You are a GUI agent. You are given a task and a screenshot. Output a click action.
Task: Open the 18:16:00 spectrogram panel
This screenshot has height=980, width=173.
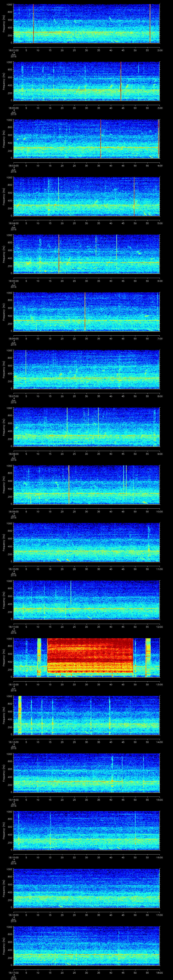[x=87, y=888]
